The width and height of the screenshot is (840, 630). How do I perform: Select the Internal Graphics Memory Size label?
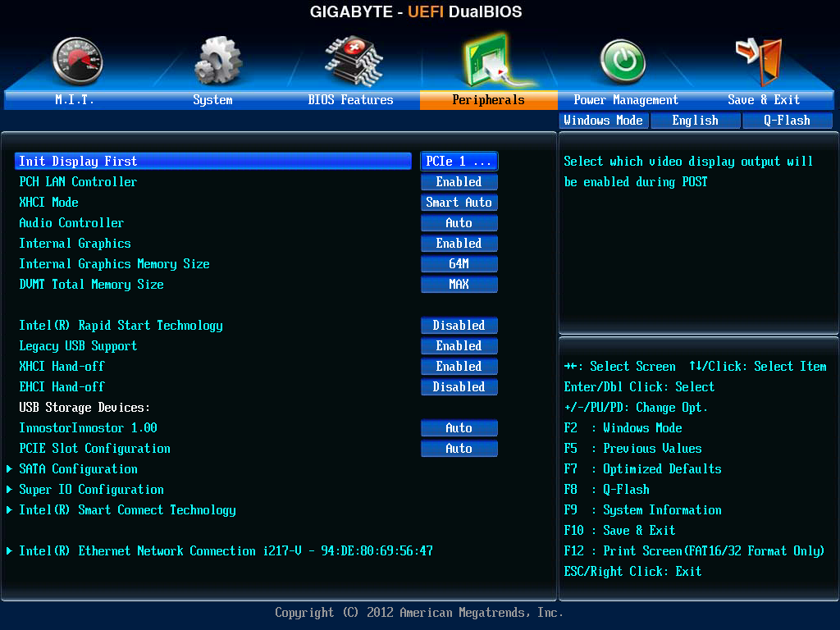point(114,263)
